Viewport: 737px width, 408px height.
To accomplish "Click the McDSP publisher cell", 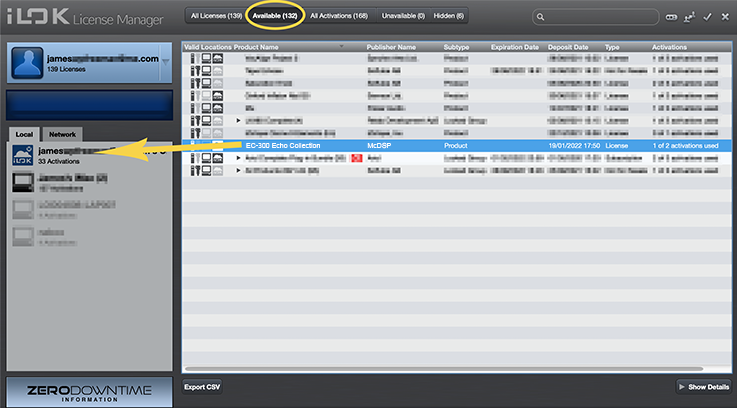I will pyautogui.click(x=379, y=146).
